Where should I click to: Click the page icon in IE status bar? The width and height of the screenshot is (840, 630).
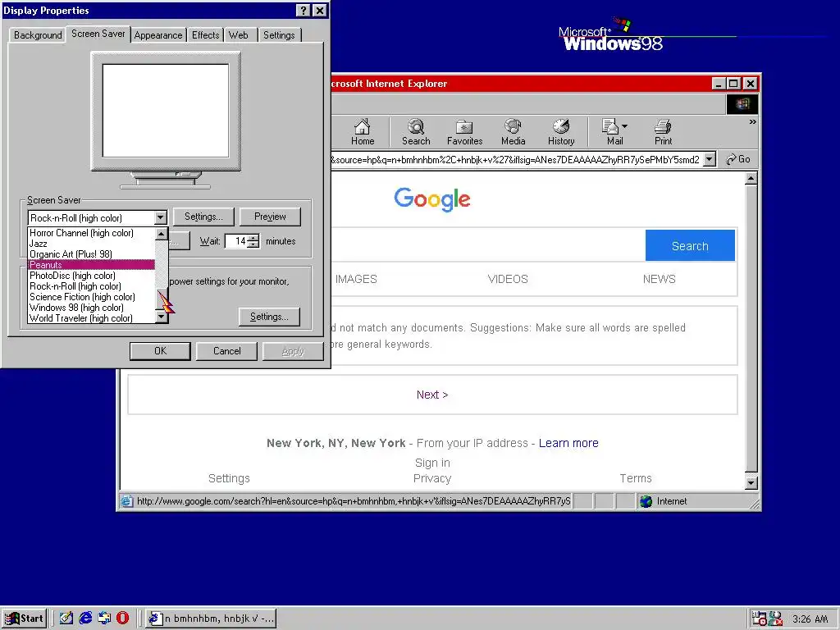click(x=126, y=501)
